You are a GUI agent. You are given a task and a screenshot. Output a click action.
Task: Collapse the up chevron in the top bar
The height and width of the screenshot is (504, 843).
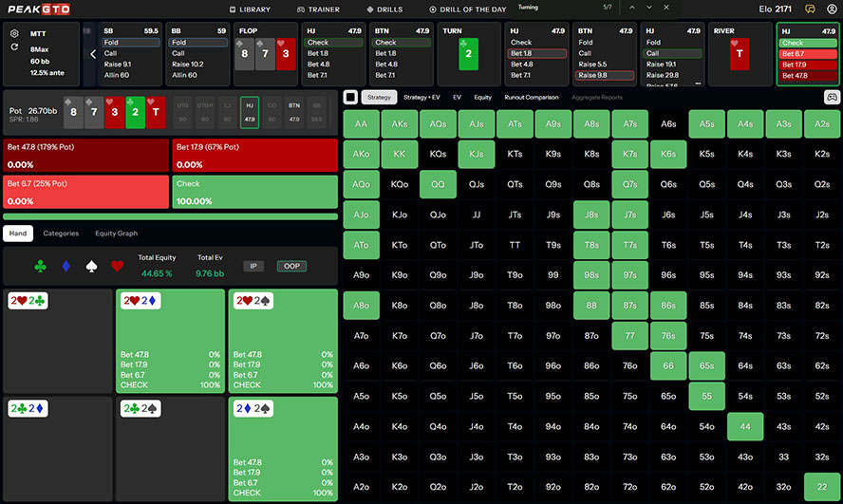pos(633,8)
